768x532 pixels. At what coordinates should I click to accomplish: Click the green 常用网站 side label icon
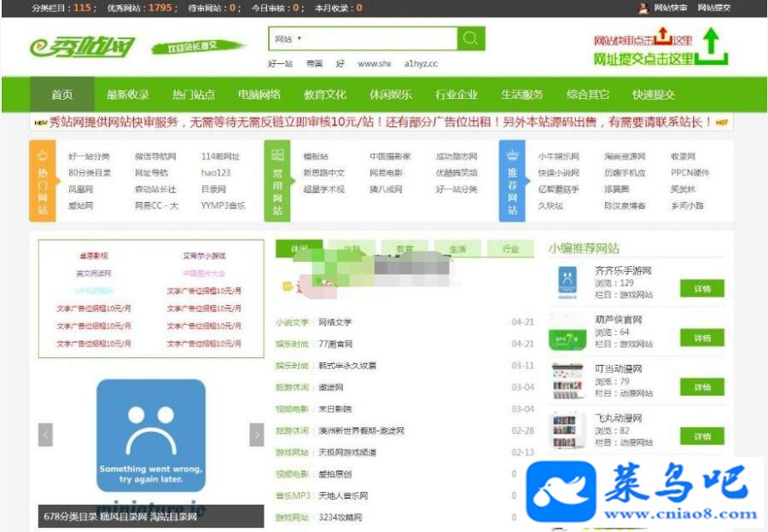(x=277, y=154)
